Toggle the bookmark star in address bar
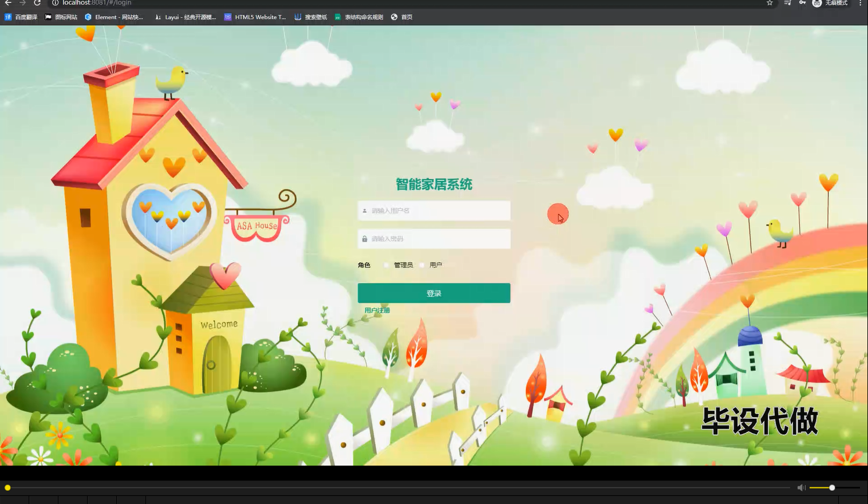This screenshot has width=868, height=504. coord(769,3)
